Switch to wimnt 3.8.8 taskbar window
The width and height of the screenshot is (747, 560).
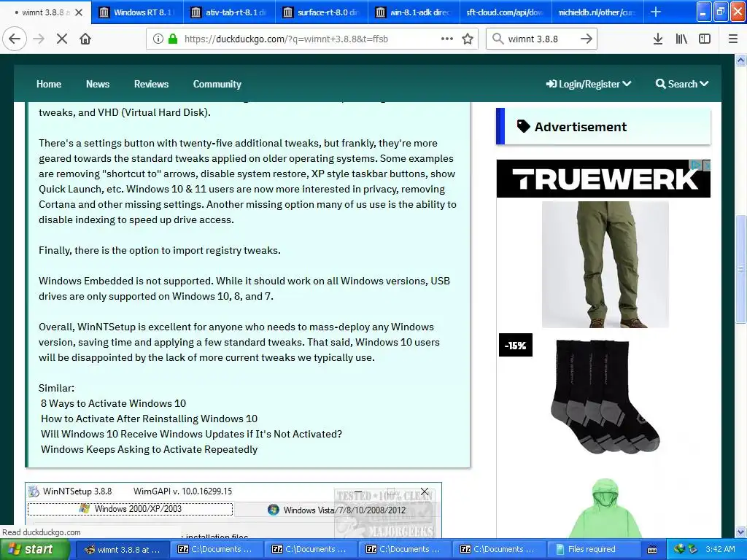point(122,550)
